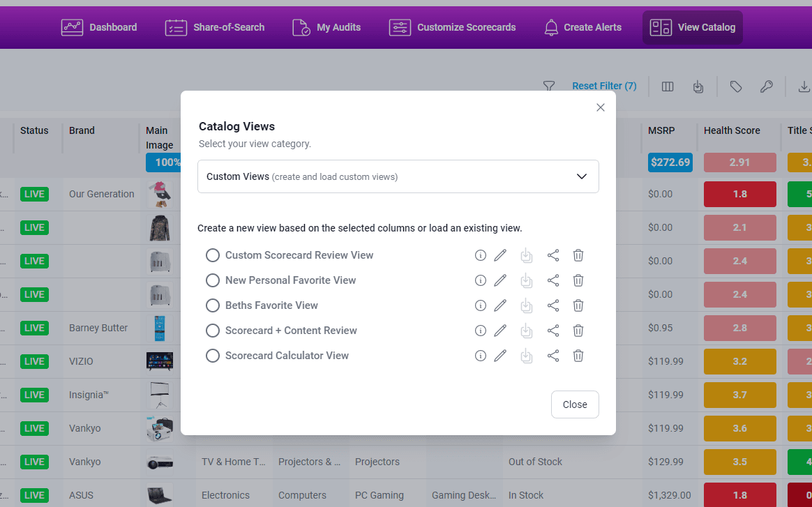This screenshot has width=812, height=507.
Task: Open the Create Alerts tab
Action: (582, 27)
